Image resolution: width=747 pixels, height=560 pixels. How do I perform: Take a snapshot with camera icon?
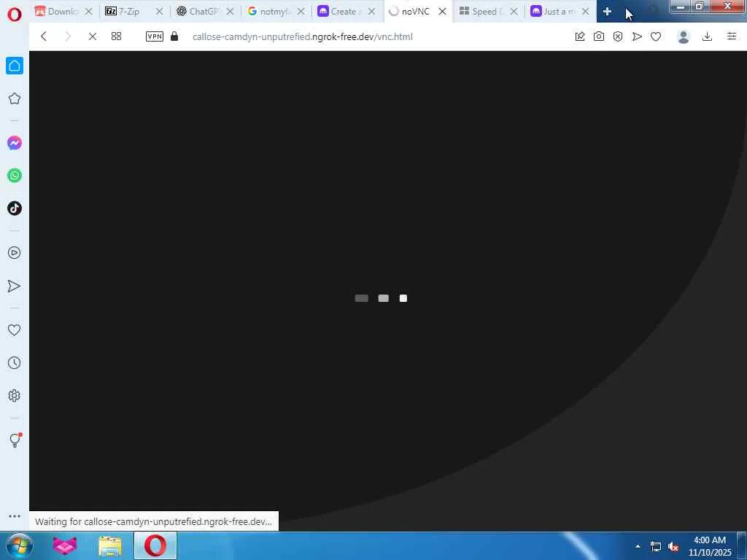(x=599, y=36)
